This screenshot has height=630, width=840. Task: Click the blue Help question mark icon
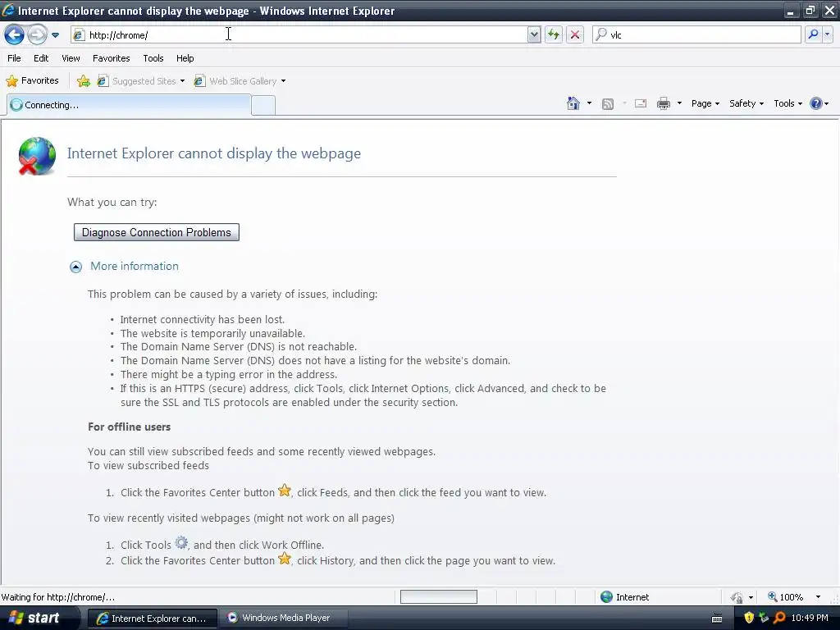tap(816, 103)
